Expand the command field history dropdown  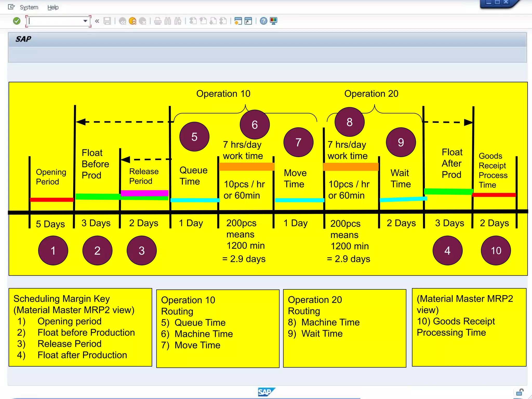tap(85, 21)
